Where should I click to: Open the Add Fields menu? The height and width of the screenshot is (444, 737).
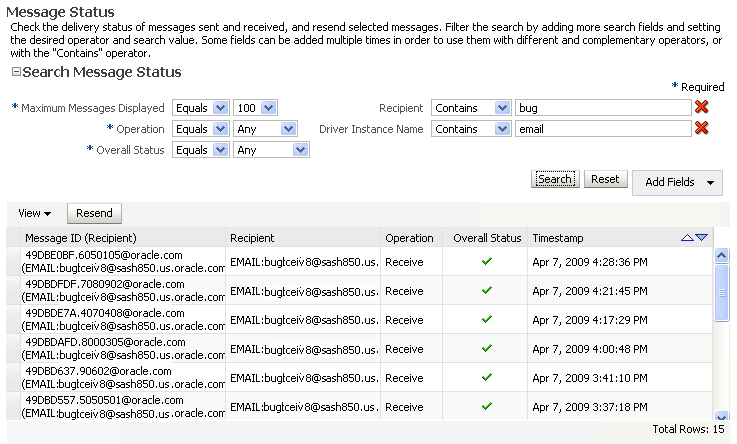coord(682,182)
